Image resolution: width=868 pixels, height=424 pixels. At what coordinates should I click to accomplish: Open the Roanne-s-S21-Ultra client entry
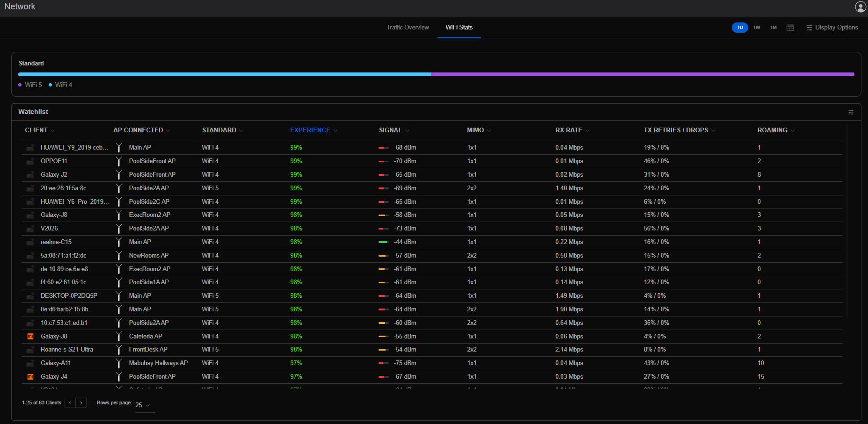(67, 350)
